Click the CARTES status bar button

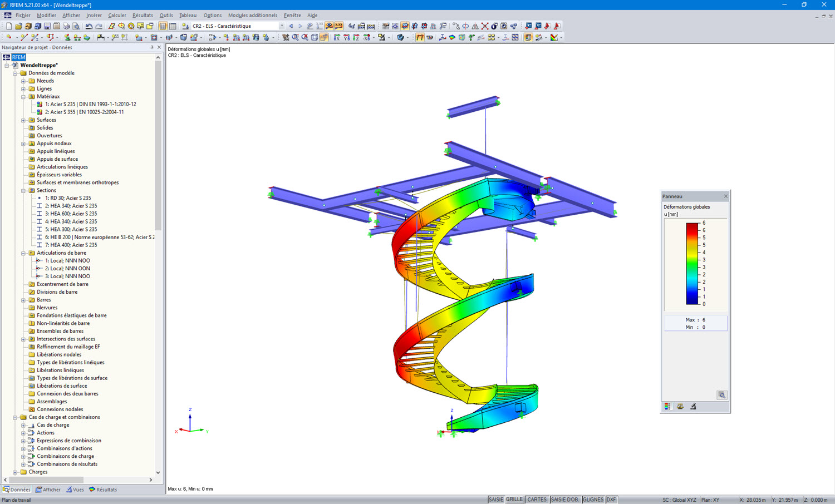tap(536, 499)
